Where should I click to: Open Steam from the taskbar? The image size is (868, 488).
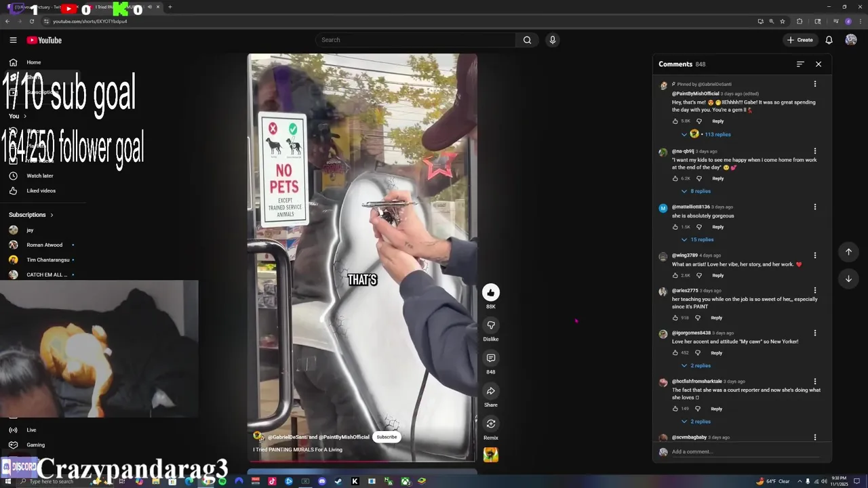[x=338, y=481]
